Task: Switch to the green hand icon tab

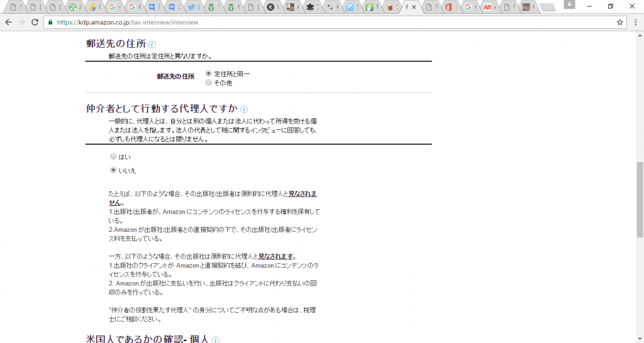Action: click(x=370, y=7)
